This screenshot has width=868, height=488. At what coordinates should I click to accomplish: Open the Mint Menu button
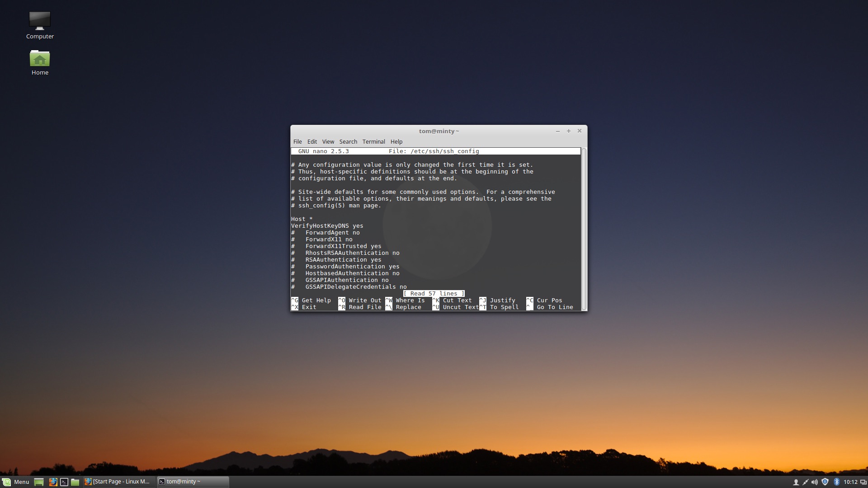click(x=16, y=482)
